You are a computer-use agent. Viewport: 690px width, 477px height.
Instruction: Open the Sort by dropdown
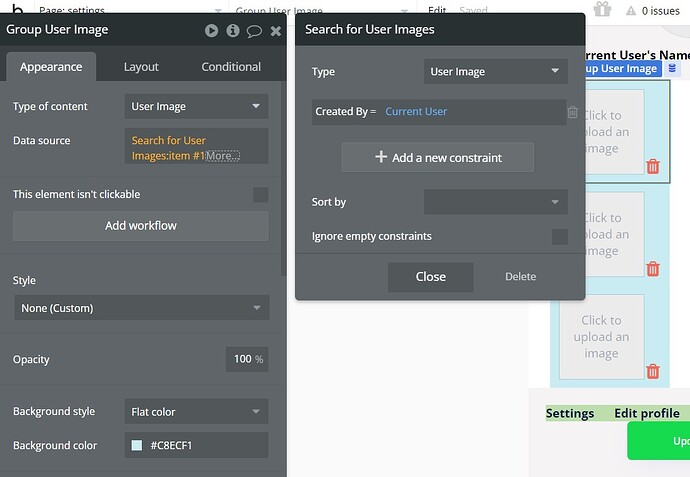click(495, 202)
